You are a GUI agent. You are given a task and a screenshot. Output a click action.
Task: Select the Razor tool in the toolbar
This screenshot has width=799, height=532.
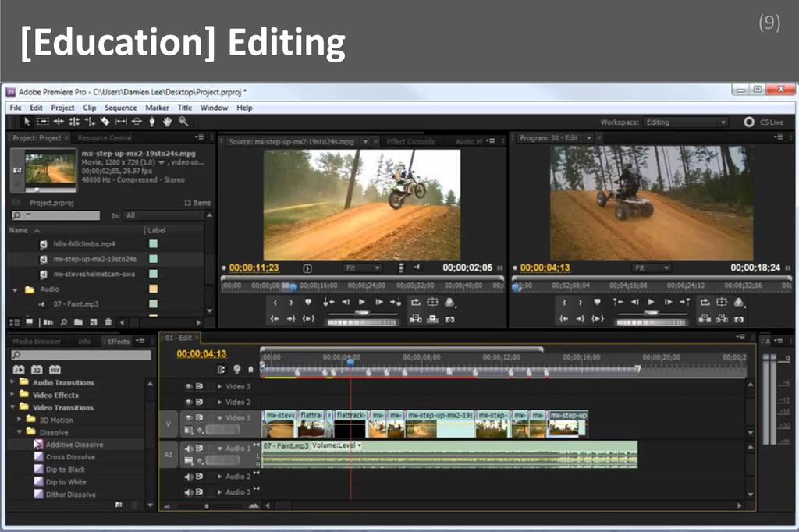pos(105,122)
